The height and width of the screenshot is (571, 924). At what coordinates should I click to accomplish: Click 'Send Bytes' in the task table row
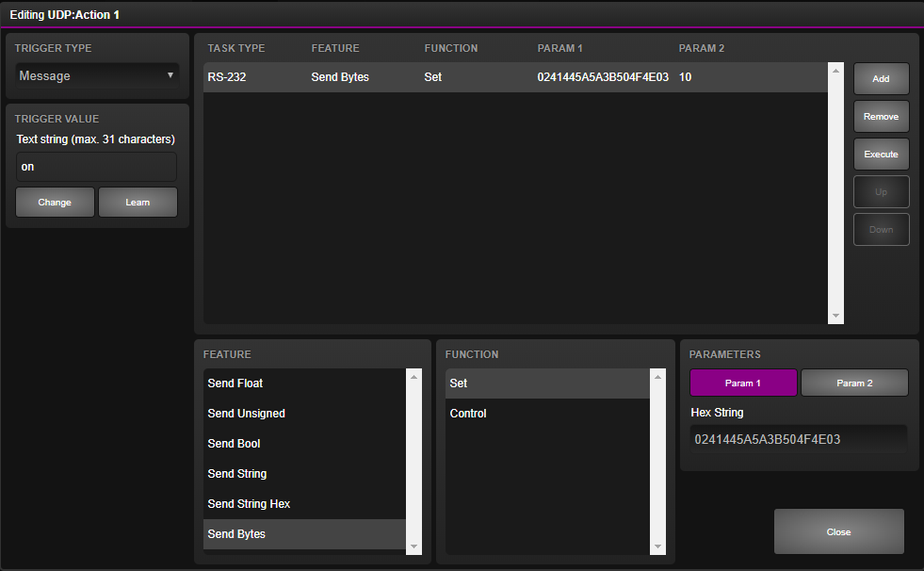[340, 77]
